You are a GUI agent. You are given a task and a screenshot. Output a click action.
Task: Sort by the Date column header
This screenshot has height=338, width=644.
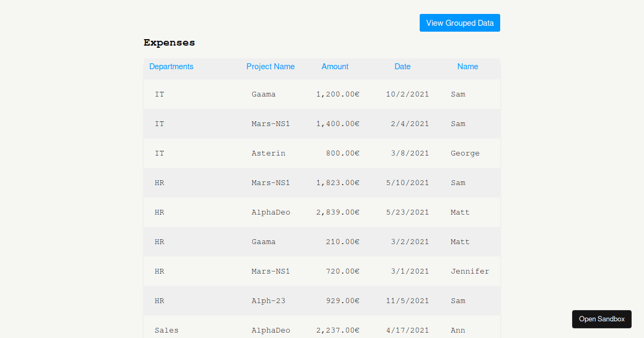coord(402,67)
